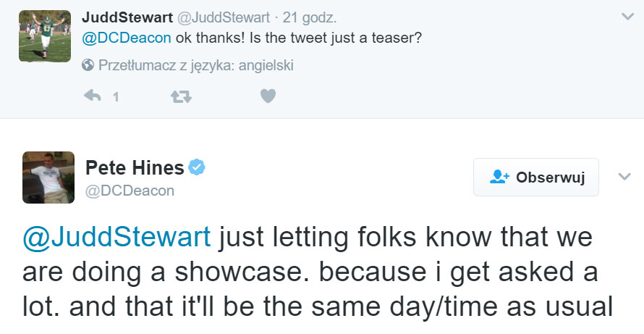Open JuddStewart's profile picture
The image size is (644, 334).
coord(44,36)
